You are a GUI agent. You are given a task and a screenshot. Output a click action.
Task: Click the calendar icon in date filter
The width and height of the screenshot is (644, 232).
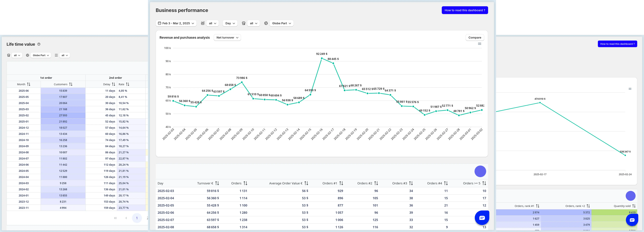pos(160,23)
